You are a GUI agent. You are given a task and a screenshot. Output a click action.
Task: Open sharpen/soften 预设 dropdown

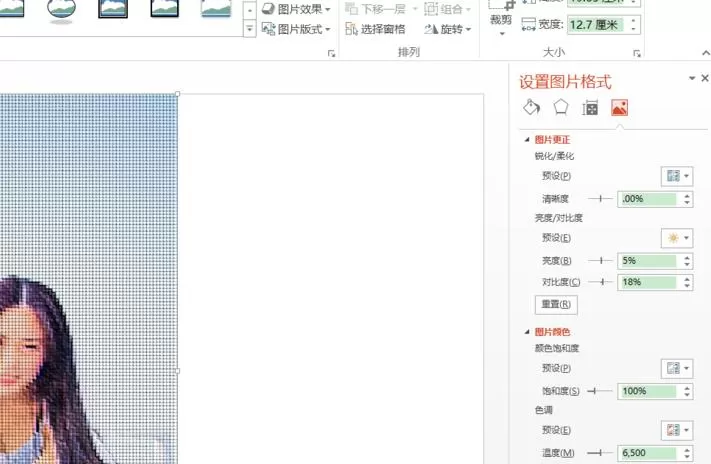677,176
